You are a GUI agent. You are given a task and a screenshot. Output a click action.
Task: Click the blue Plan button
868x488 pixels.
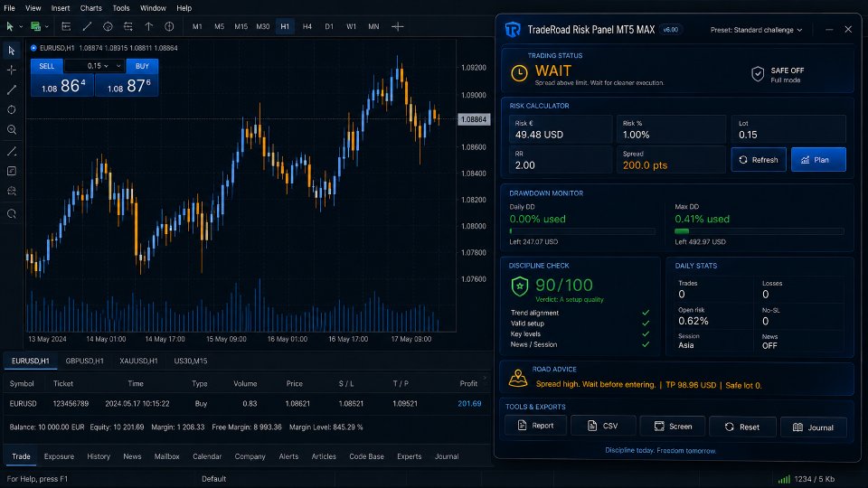point(818,159)
